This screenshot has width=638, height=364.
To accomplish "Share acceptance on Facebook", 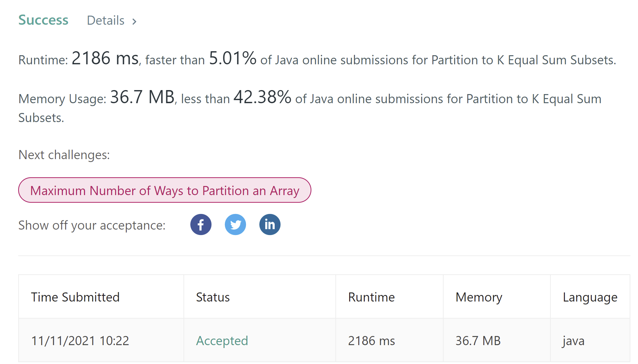I will [x=201, y=225].
